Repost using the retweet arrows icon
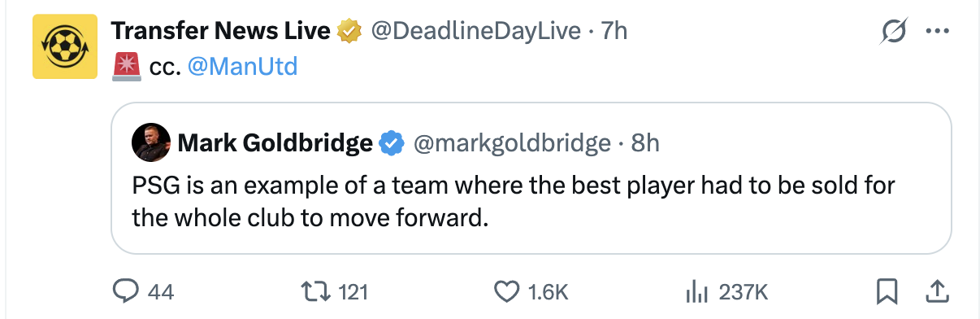The width and height of the screenshot is (980, 319). tap(315, 291)
